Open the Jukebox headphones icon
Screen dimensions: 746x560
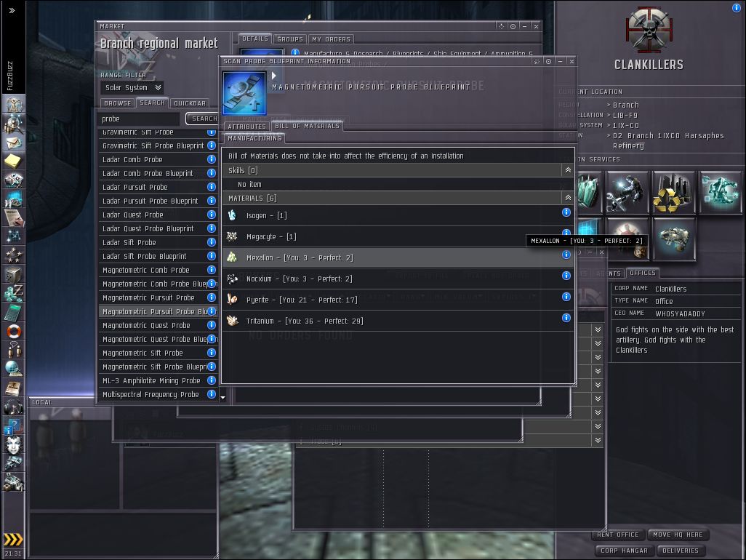coord(13,407)
